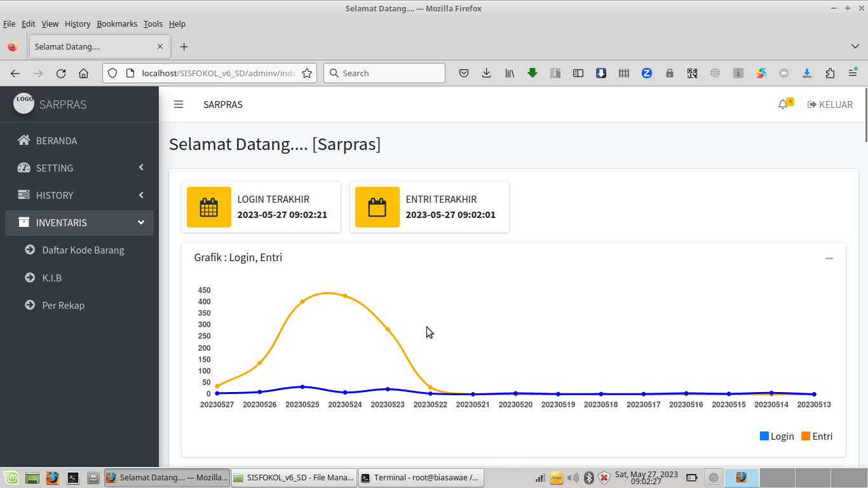The height and width of the screenshot is (488, 868).
Task: Toggle the Firefox sidebar icon
Action: [578, 73]
